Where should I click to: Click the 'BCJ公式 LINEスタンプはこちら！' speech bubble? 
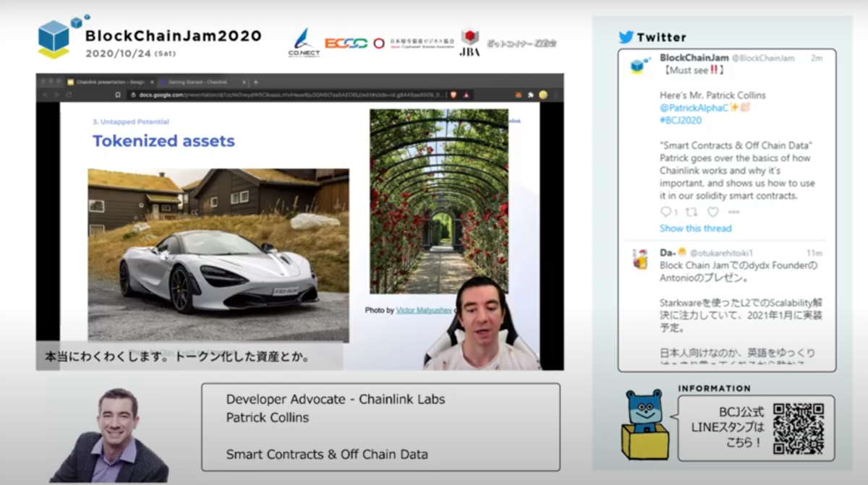tap(754, 428)
